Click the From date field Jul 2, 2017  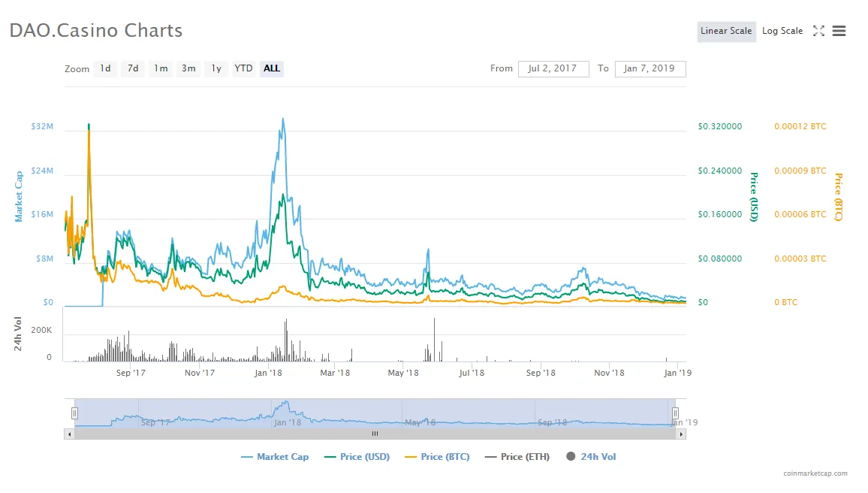553,68
